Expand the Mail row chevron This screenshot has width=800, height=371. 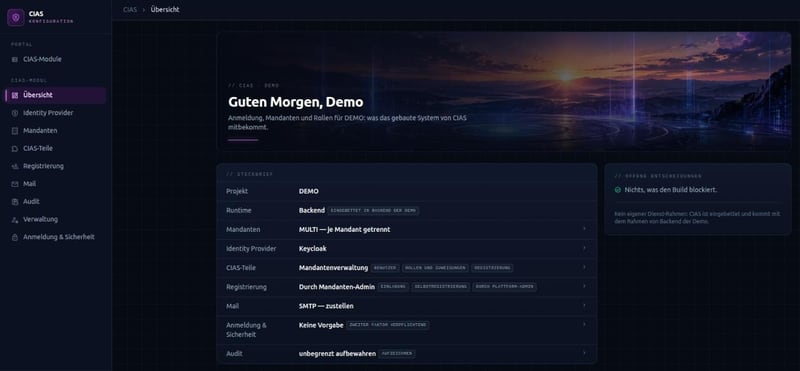tap(584, 305)
